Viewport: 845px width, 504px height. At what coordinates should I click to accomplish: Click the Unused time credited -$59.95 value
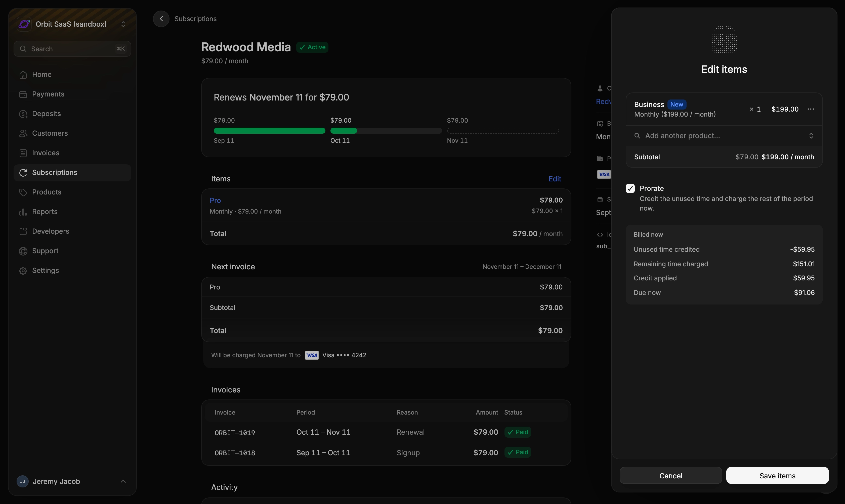pos(802,249)
